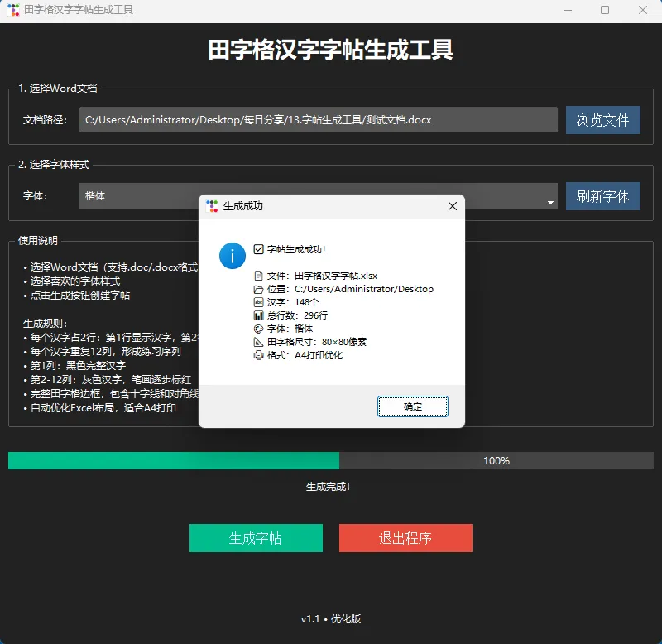
Task: Click the chart icon beside 总行数
Action: pyautogui.click(x=258, y=315)
